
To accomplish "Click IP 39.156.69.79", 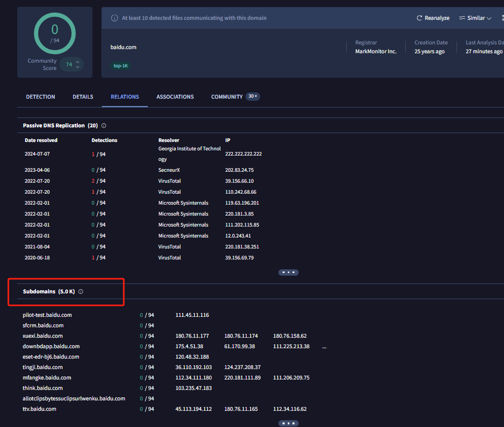I will coord(239,257).
